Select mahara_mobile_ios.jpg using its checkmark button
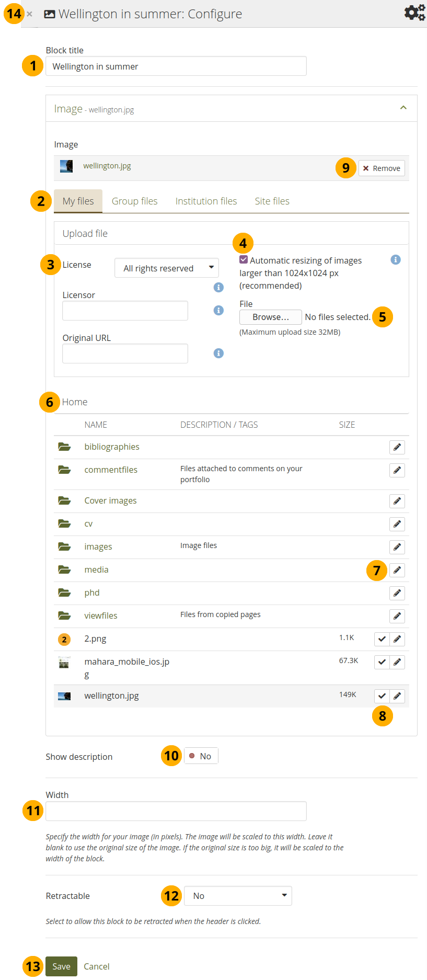The width and height of the screenshot is (427, 980). (x=382, y=662)
